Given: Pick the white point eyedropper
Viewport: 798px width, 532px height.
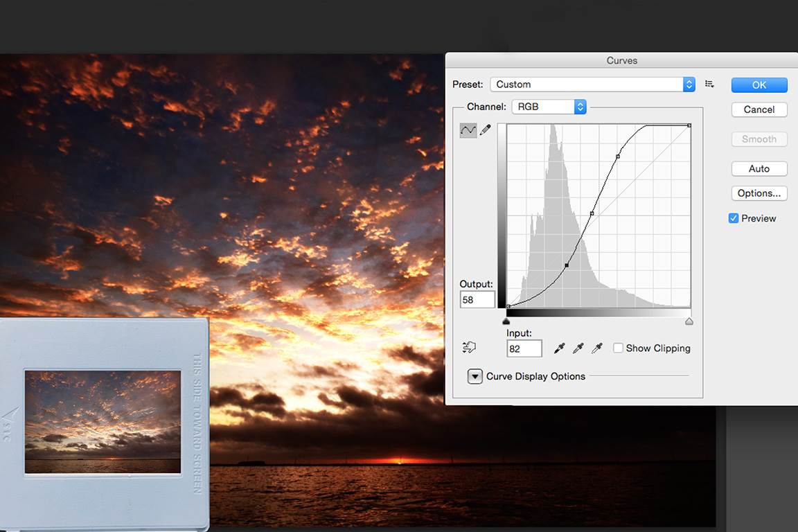Looking at the screenshot, I should pos(596,348).
